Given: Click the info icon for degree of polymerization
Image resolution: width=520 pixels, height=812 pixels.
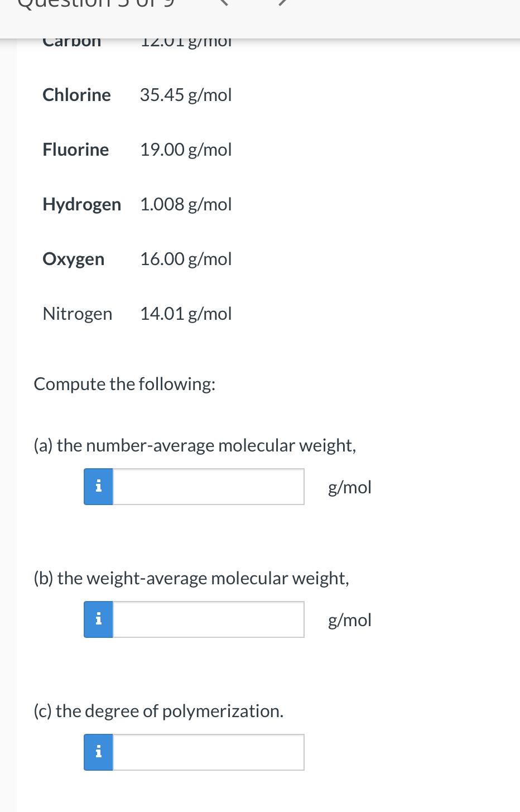Looking at the screenshot, I should click(x=98, y=752).
